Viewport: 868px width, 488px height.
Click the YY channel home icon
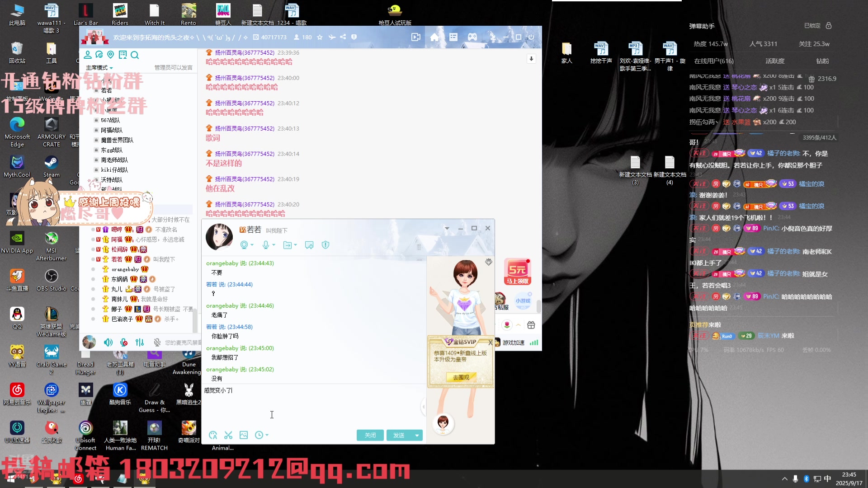[434, 37]
